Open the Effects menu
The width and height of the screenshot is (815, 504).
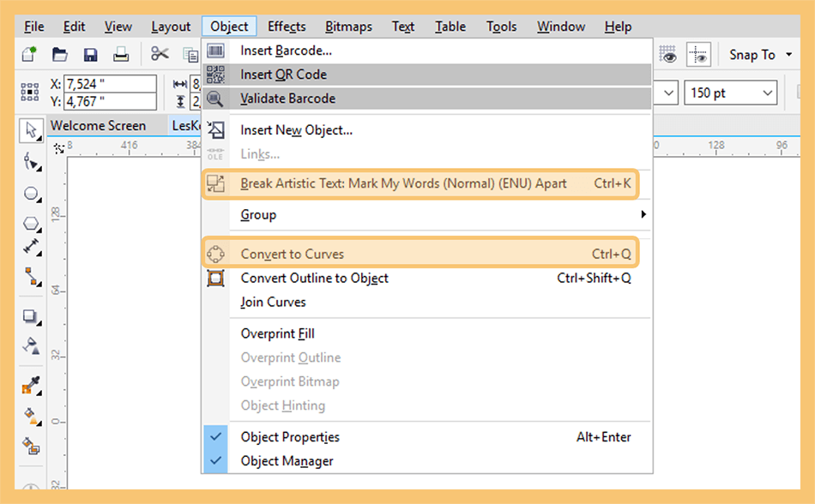pyautogui.click(x=287, y=27)
